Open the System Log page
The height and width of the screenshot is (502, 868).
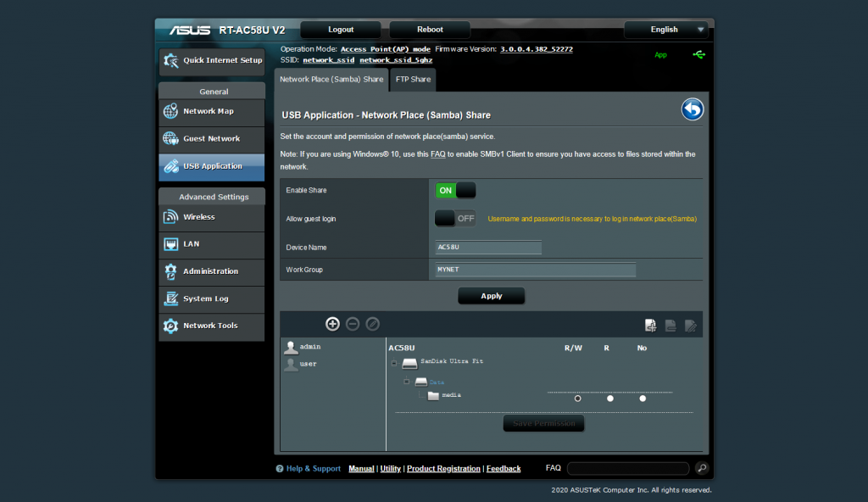(212, 298)
